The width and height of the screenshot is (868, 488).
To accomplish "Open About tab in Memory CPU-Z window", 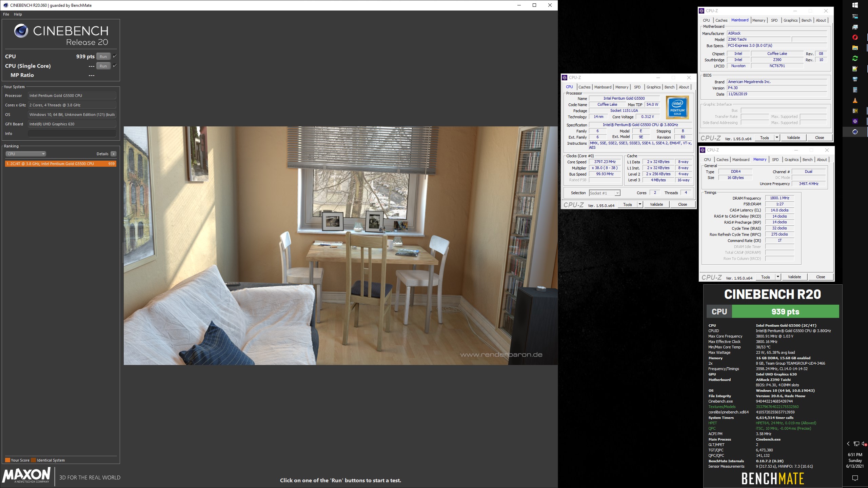I will (x=822, y=160).
